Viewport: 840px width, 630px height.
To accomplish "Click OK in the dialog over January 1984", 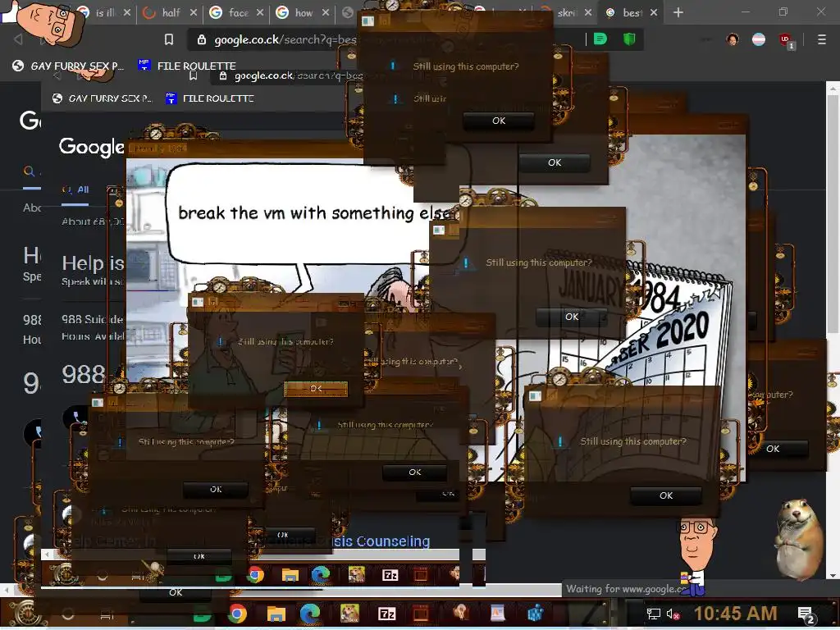I will [x=572, y=317].
